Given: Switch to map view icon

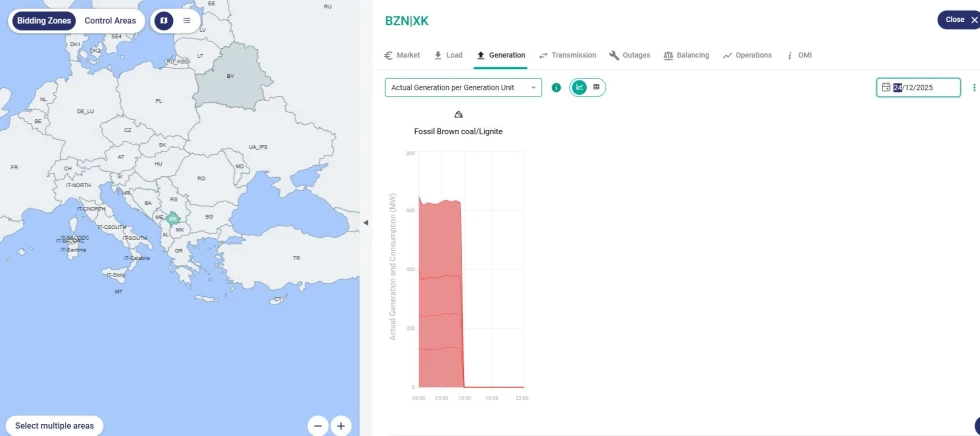Looking at the screenshot, I should click(165, 20).
